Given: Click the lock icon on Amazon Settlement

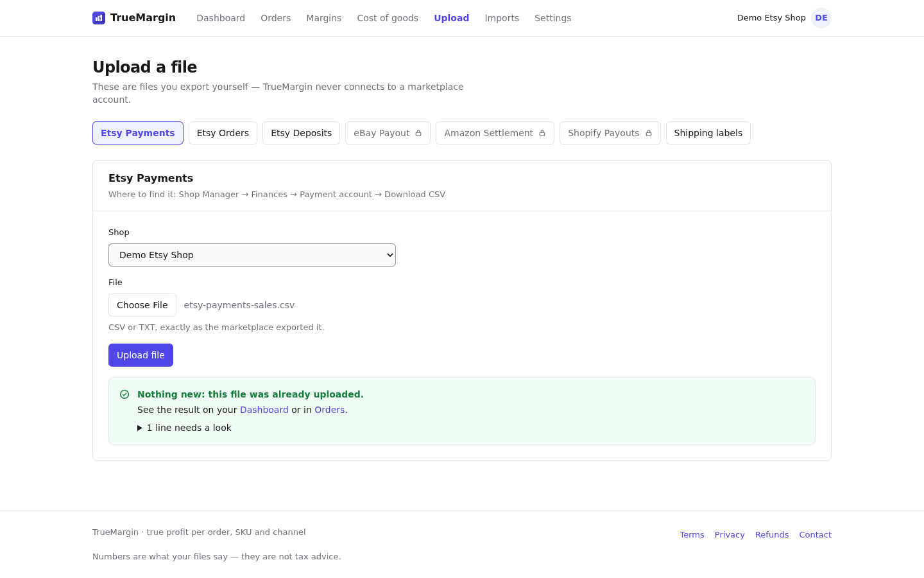Looking at the screenshot, I should (x=542, y=134).
